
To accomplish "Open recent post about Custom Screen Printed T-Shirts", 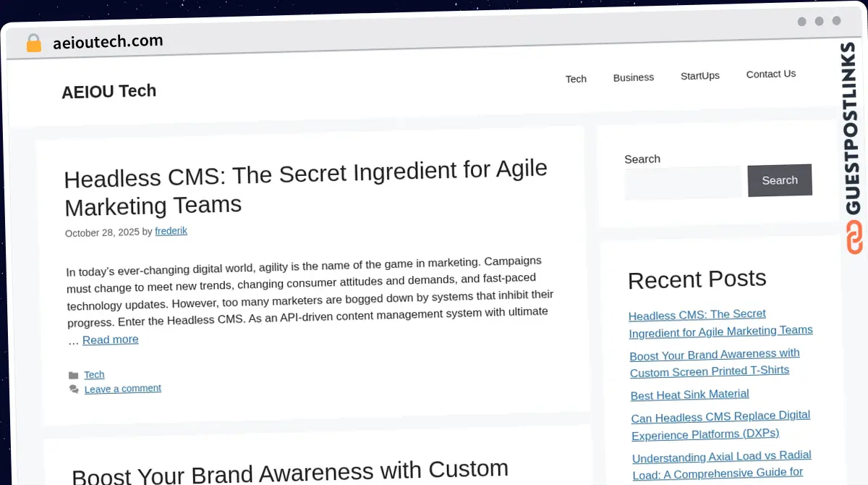I will pyautogui.click(x=714, y=363).
